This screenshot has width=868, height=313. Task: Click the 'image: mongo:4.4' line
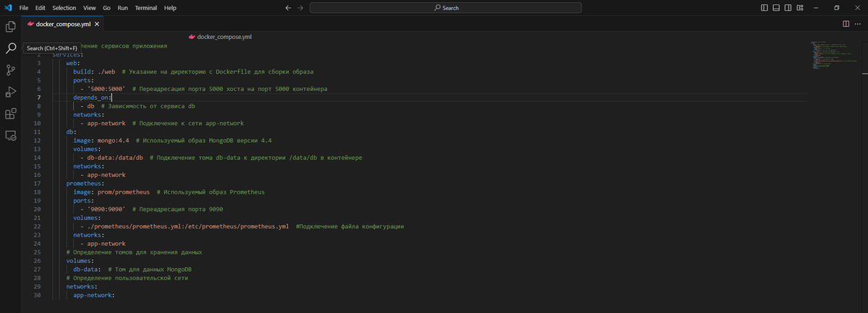pyautogui.click(x=101, y=140)
